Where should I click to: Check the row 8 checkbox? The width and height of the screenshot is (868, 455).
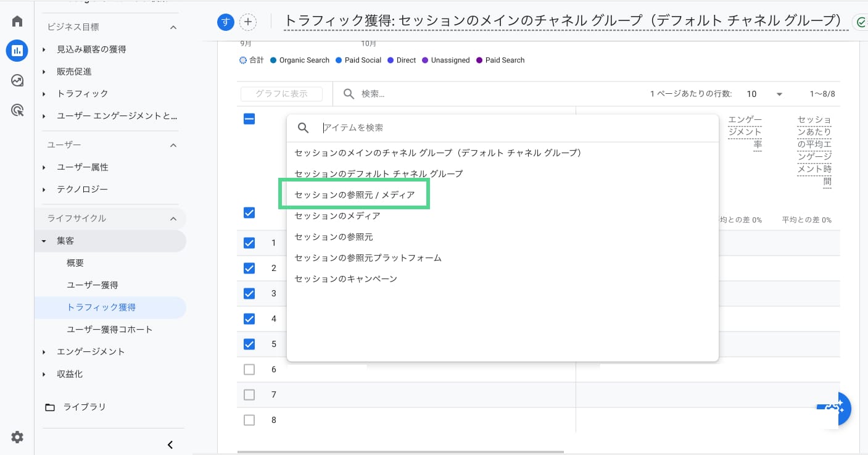point(249,420)
